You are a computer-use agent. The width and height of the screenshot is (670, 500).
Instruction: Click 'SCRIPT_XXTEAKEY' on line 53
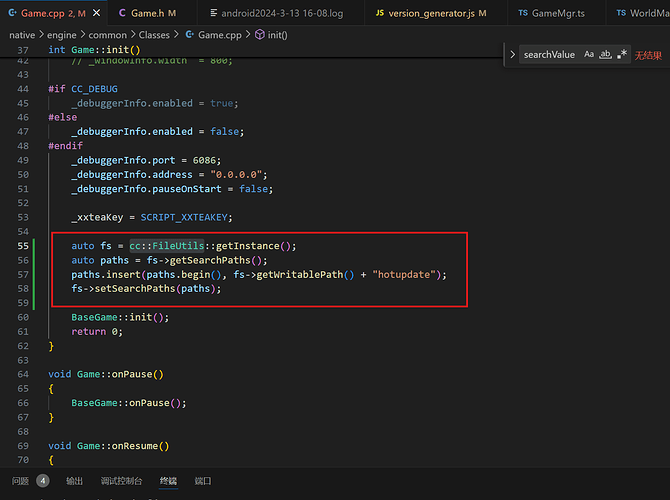pos(184,218)
